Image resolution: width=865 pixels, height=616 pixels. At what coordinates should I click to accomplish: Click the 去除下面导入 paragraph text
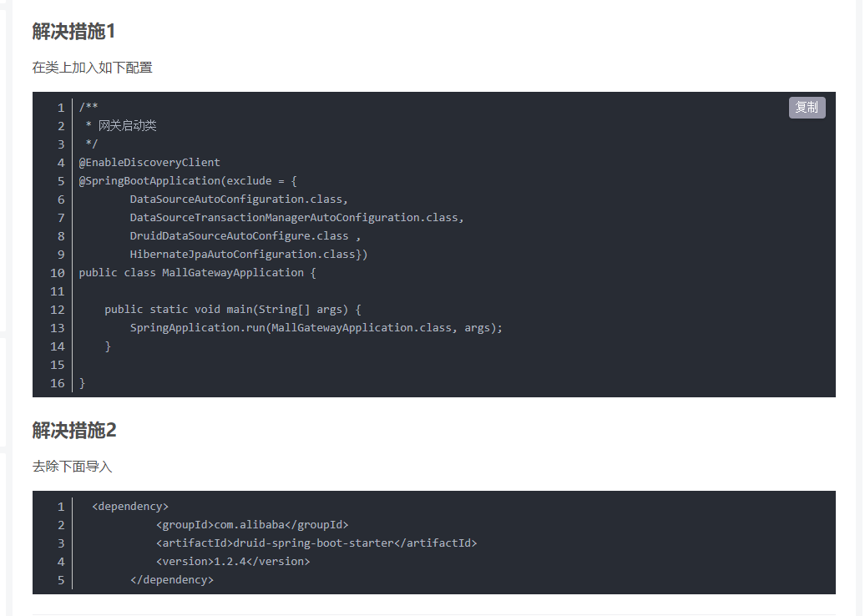[x=72, y=467]
